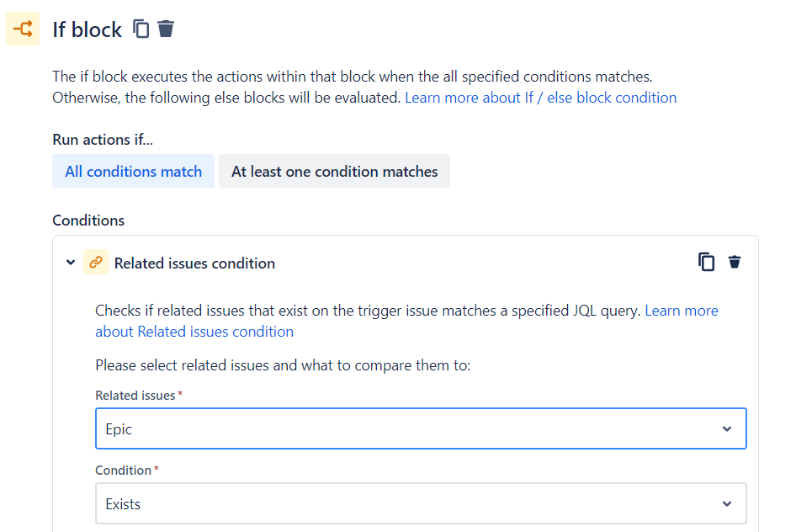
Task: Click the "Run actions if..." label
Action: click(x=103, y=140)
